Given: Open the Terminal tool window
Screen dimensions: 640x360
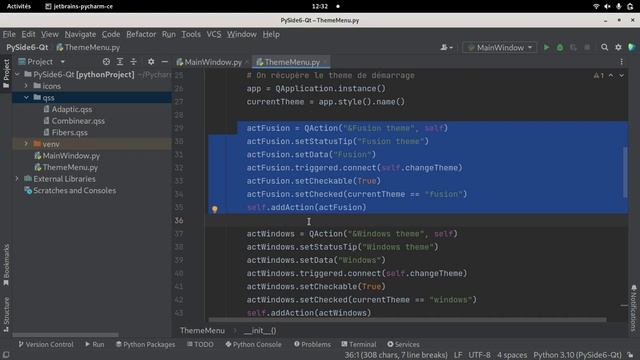Looking at the screenshot, I should coord(359,344).
